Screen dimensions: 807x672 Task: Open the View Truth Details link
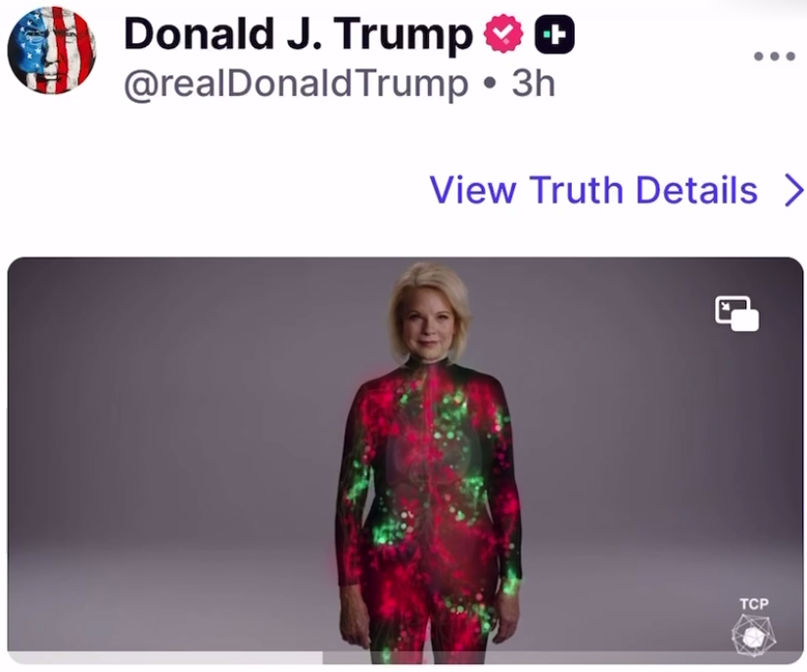click(593, 190)
